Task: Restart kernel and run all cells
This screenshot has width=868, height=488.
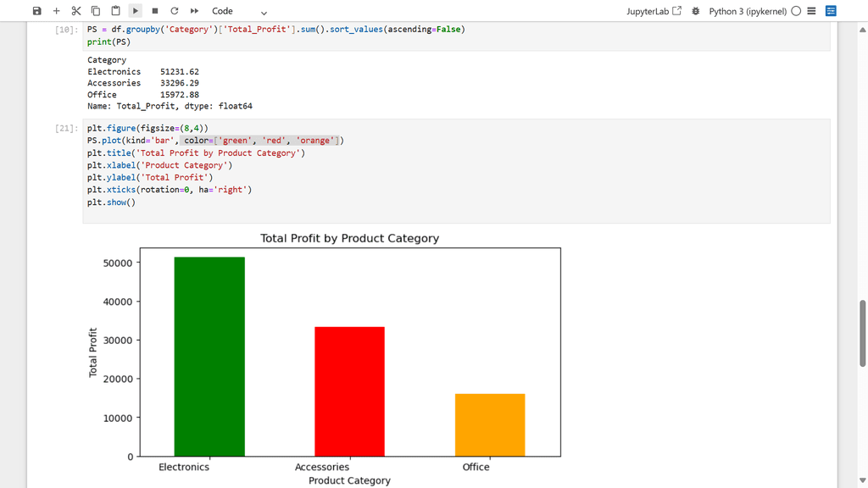Action: pyautogui.click(x=194, y=11)
